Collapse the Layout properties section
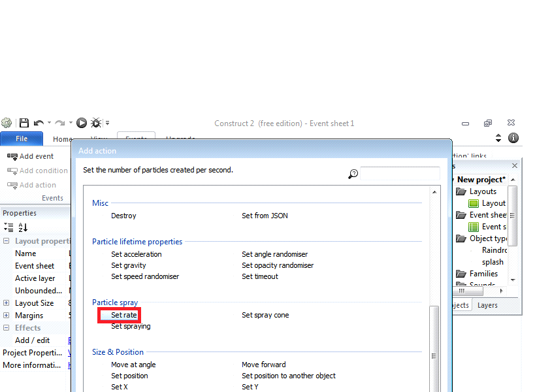The image size is (535, 392). [6, 241]
